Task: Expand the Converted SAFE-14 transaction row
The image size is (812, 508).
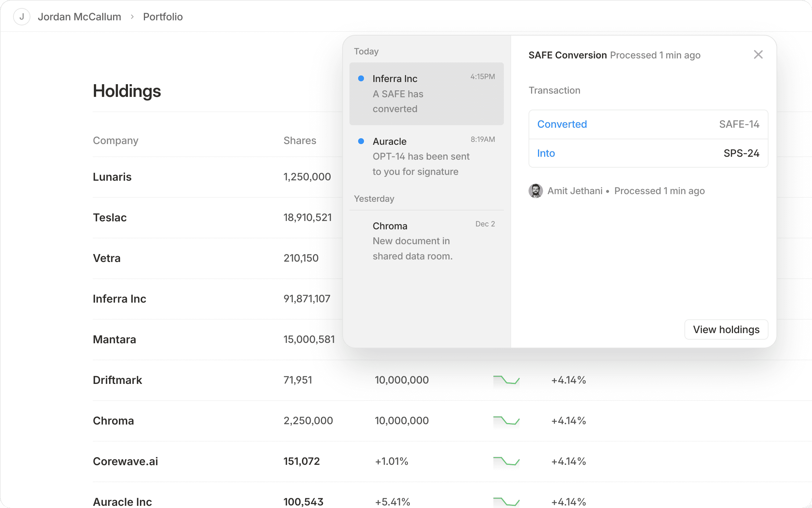Action: (x=648, y=124)
